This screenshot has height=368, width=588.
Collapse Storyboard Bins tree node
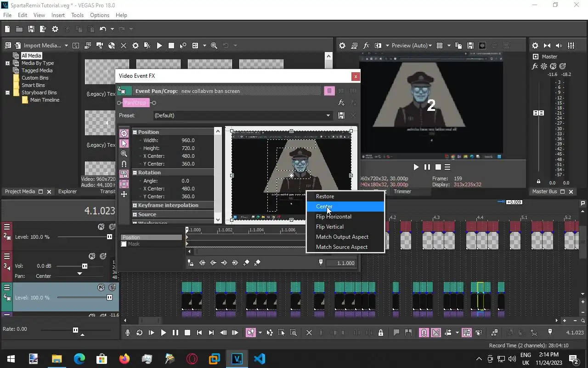pyautogui.click(x=7, y=92)
